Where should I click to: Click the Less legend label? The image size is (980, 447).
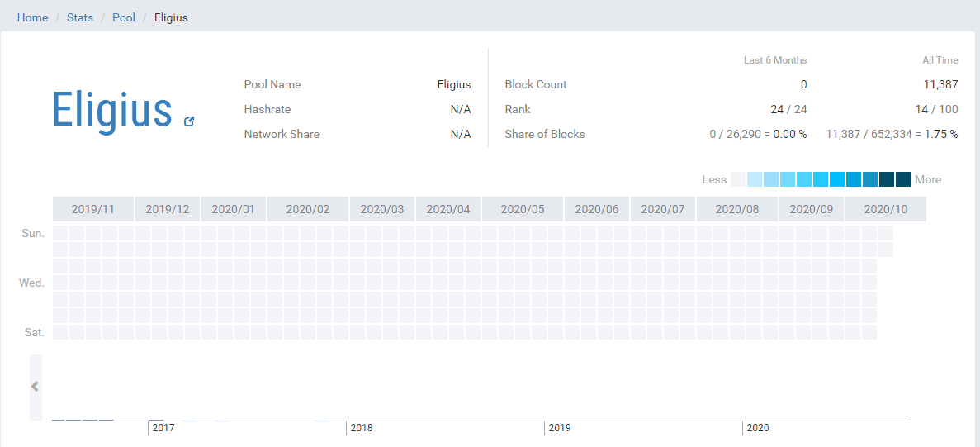[714, 179]
